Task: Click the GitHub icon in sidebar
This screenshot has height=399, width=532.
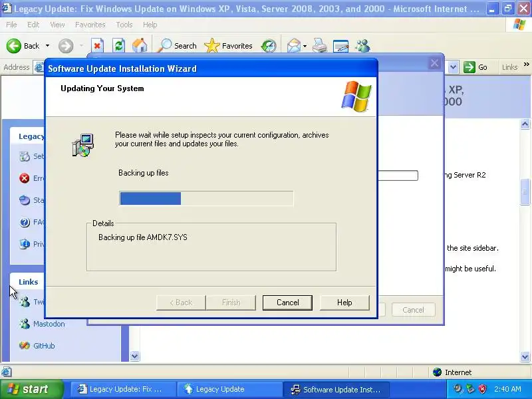Action: click(x=25, y=346)
